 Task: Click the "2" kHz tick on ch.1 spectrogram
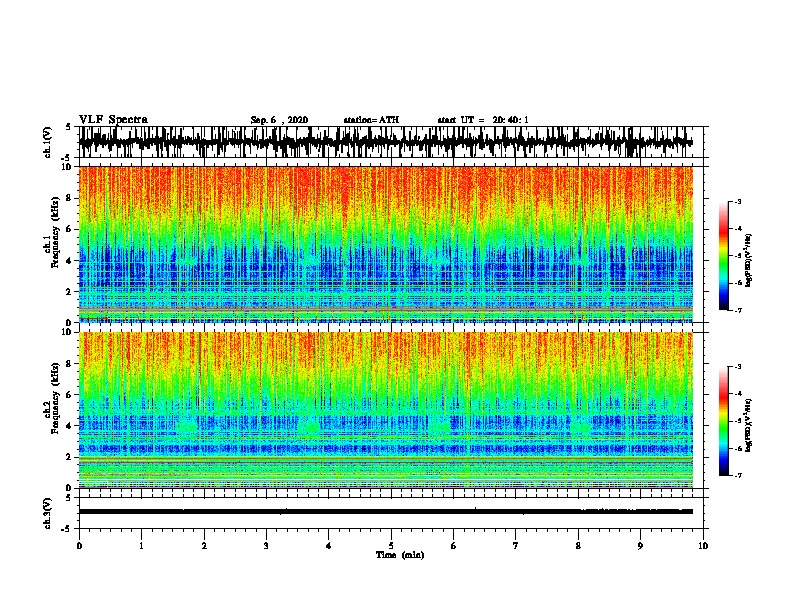(x=69, y=291)
